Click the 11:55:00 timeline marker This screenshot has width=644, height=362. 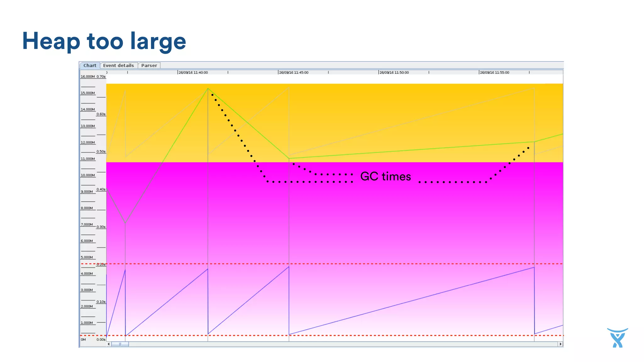click(494, 73)
